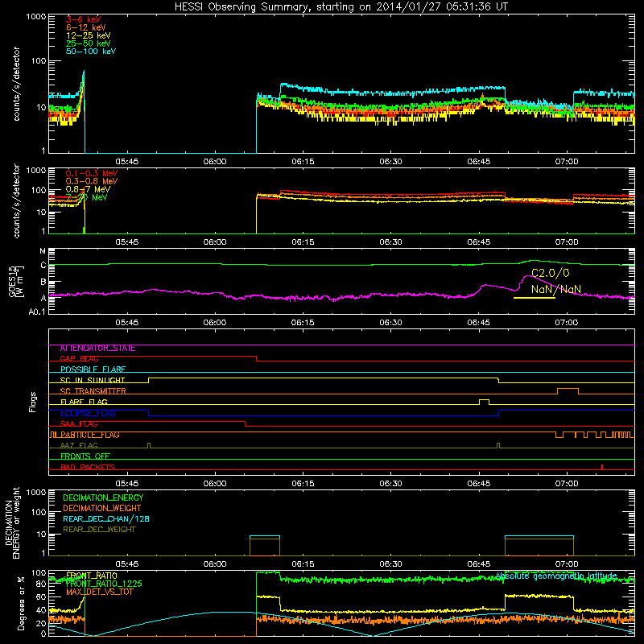The image size is (644, 644).
Task: Select the DECIMATION_ENERGY legend label
Action: 103,497
